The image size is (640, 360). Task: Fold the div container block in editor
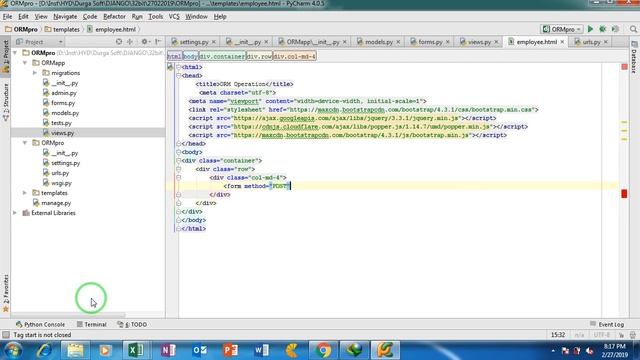click(x=178, y=160)
